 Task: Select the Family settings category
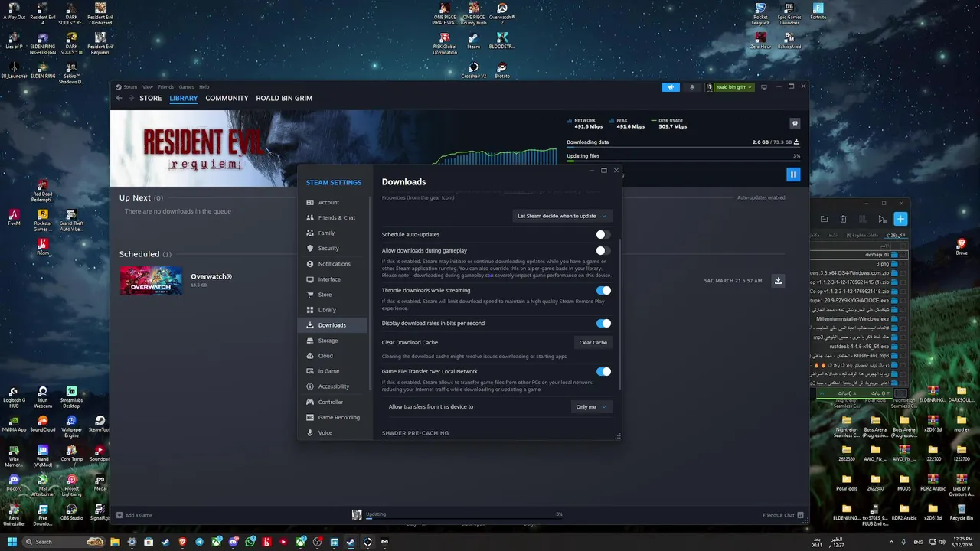(332, 233)
